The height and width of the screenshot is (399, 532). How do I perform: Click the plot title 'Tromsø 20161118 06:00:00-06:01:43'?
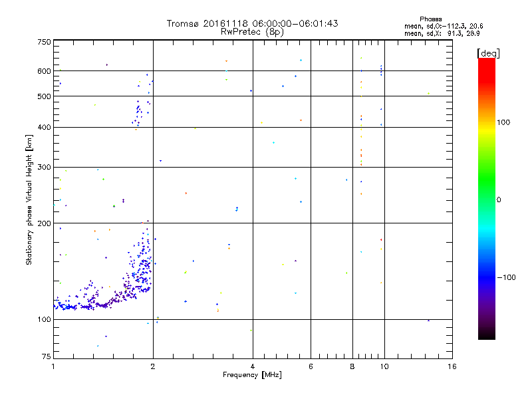pyautogui.click(x=252, y=23)
